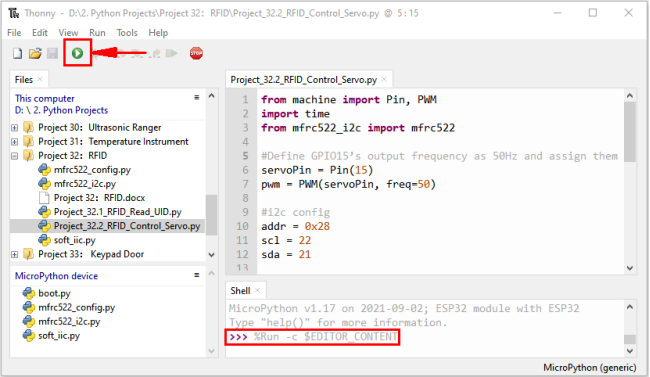This screenshot has height=377, width=650.
Task: Expand Project 30: Ultrasonic Ranger folder
Action: (x=15, y=128)
